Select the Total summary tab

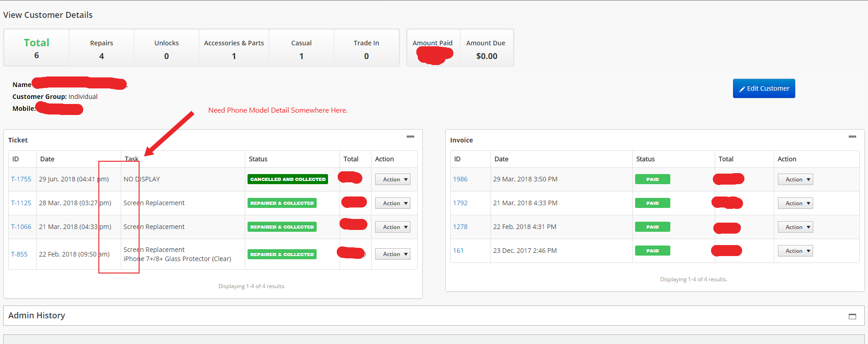pyautogui.click(x=37, y=48)
